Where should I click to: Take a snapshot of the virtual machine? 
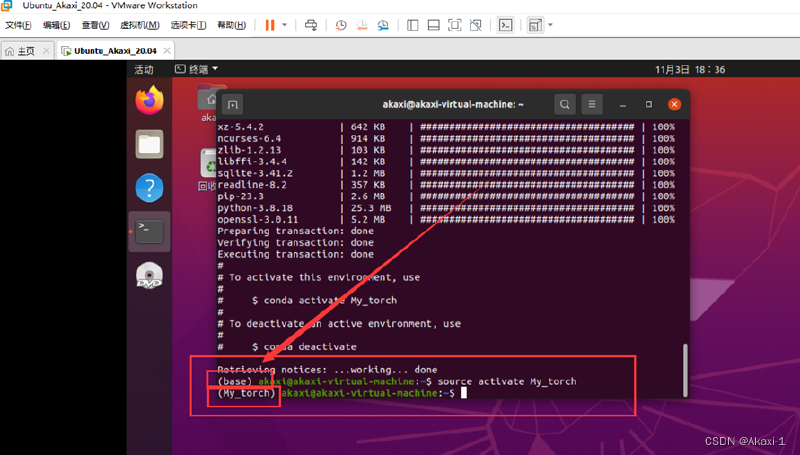[341, 25]
